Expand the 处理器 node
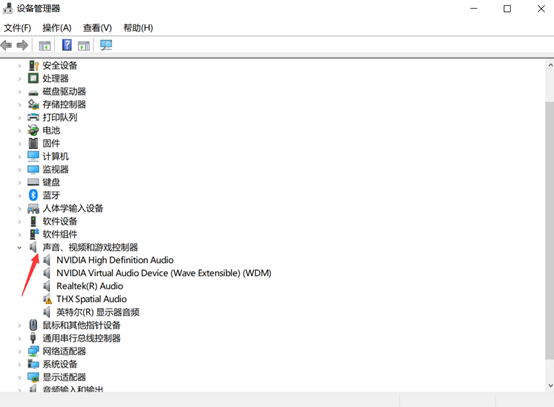554x407 pixels. [x=19, y=79]
